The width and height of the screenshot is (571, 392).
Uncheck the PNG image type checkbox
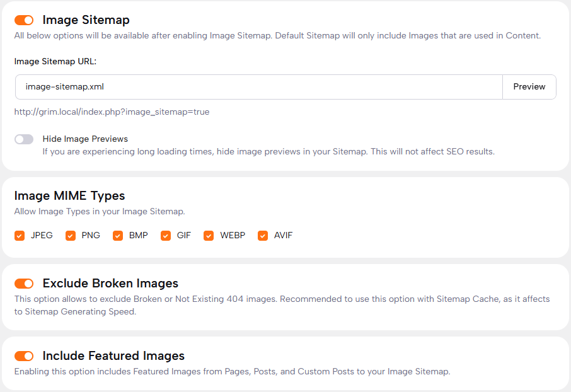71,236
